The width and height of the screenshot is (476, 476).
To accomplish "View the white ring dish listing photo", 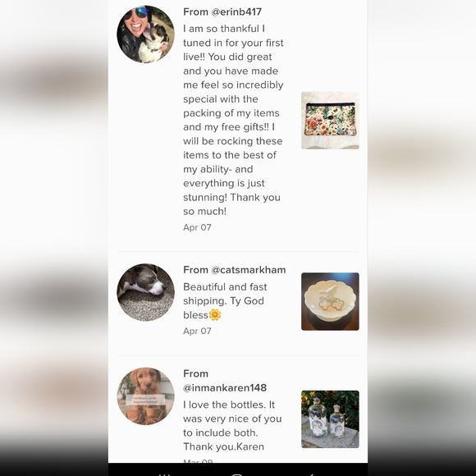I will point(330,301).
